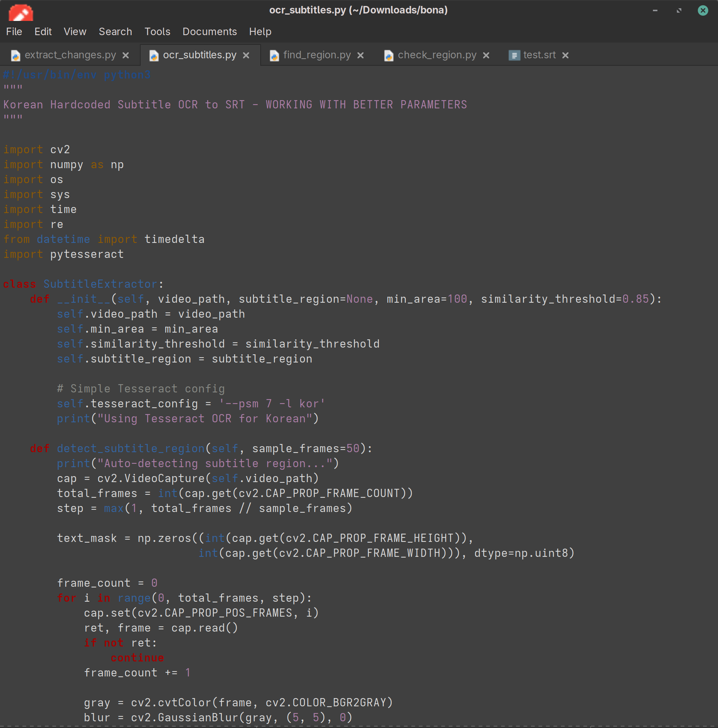
Task: Click the 'self.video_path = video_path' line
Action: (151, 314)
